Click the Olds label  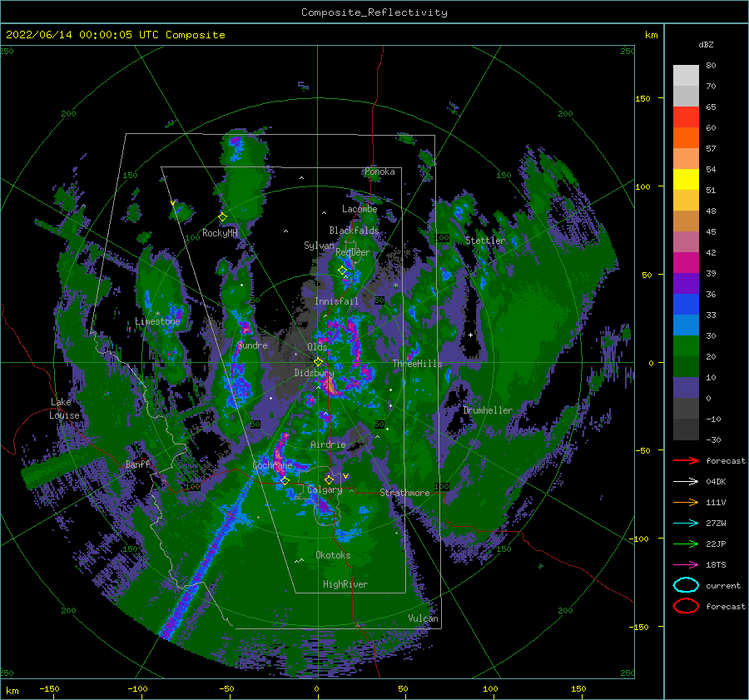tap(317, 347)
